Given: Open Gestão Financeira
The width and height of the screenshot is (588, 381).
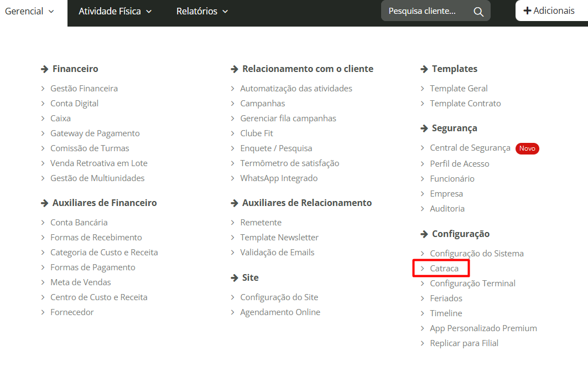Looking at the screenshot, I should pyautogui.click(x=84, y=89).
